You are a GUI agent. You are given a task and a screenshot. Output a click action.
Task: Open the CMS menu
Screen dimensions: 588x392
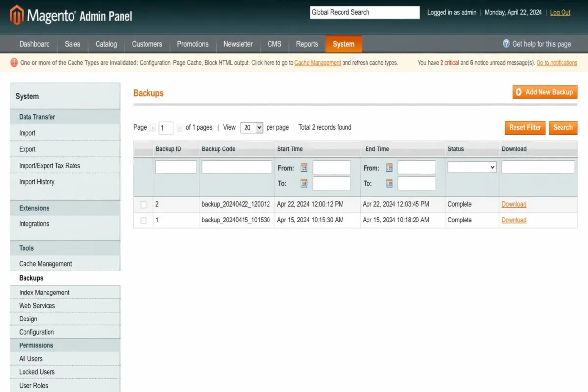(x=274, y=44)
